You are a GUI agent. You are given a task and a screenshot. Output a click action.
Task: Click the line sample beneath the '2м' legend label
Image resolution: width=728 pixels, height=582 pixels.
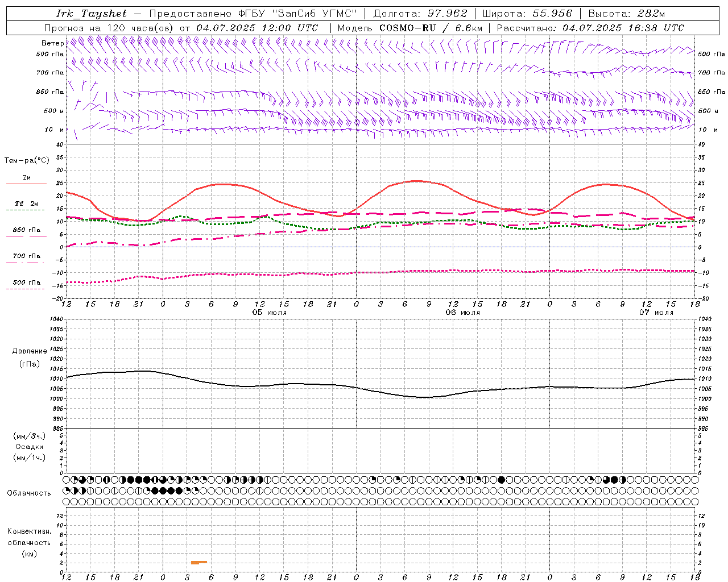26,184
